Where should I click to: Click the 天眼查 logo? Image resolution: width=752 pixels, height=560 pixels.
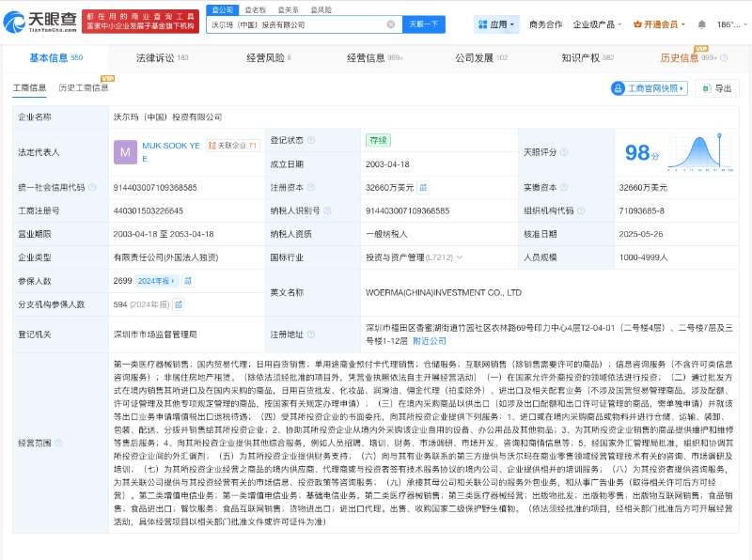pyautogui.click(x=39, y=22)
